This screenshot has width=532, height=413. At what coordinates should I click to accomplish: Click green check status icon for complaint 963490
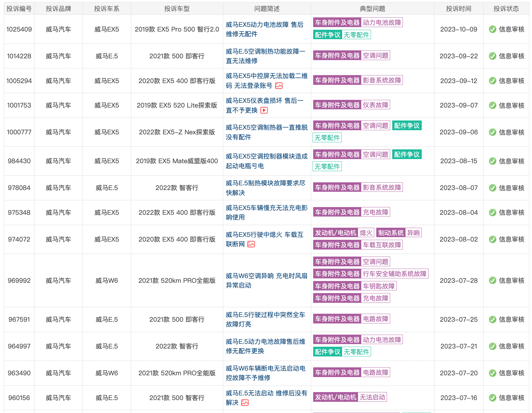[492, 373]
